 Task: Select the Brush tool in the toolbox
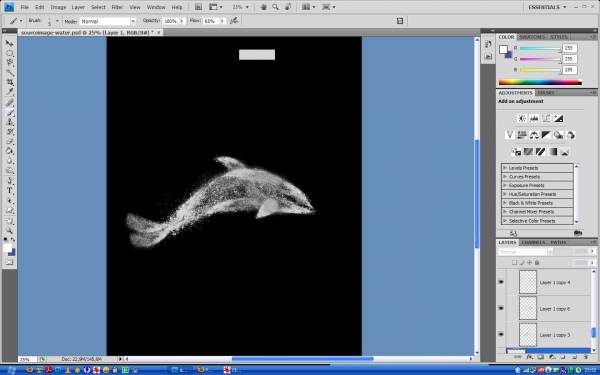point(9,112)
